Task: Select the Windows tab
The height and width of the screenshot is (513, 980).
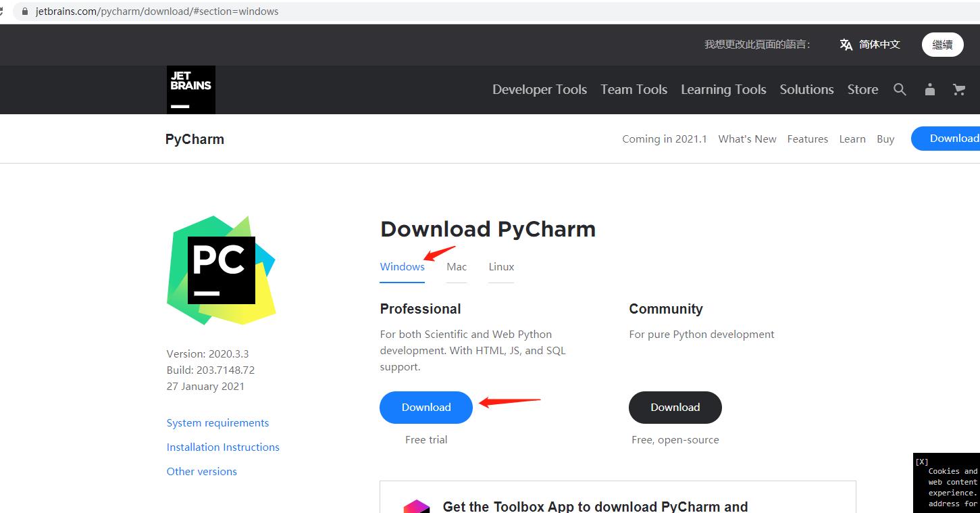Action: 403,266
